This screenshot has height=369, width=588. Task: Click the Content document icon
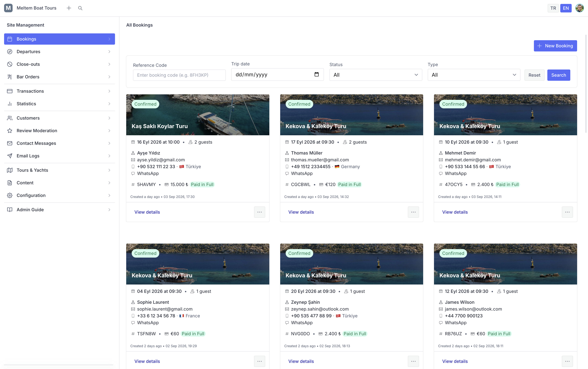(x=10, y=183)
